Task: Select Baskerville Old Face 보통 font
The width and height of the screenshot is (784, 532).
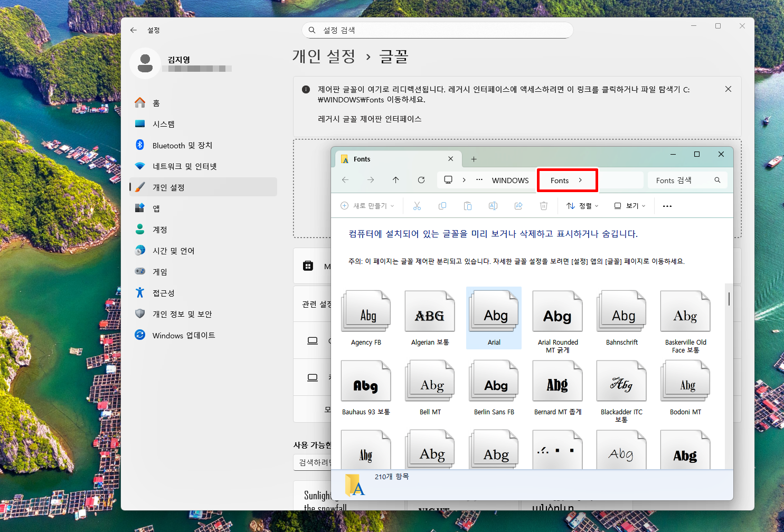Action: pos(685,322)
